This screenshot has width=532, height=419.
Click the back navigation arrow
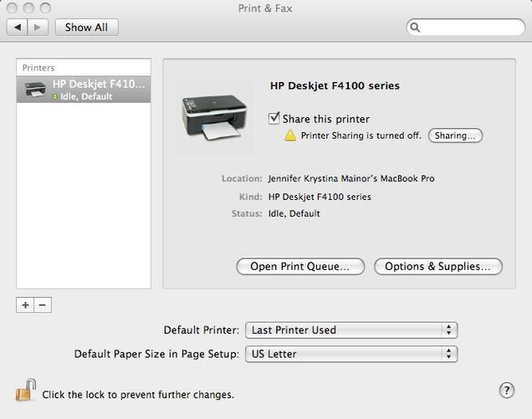[x=18, y=27]
